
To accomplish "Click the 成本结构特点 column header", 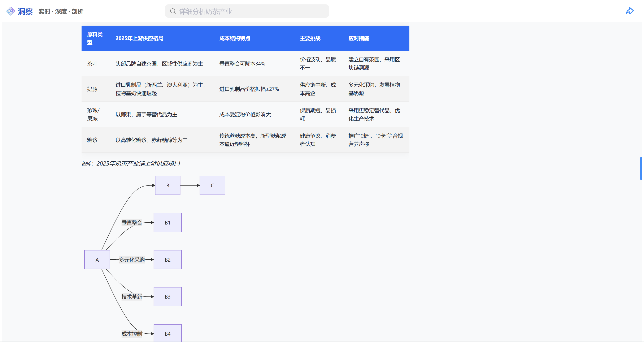I will click(x=235, y=38).
